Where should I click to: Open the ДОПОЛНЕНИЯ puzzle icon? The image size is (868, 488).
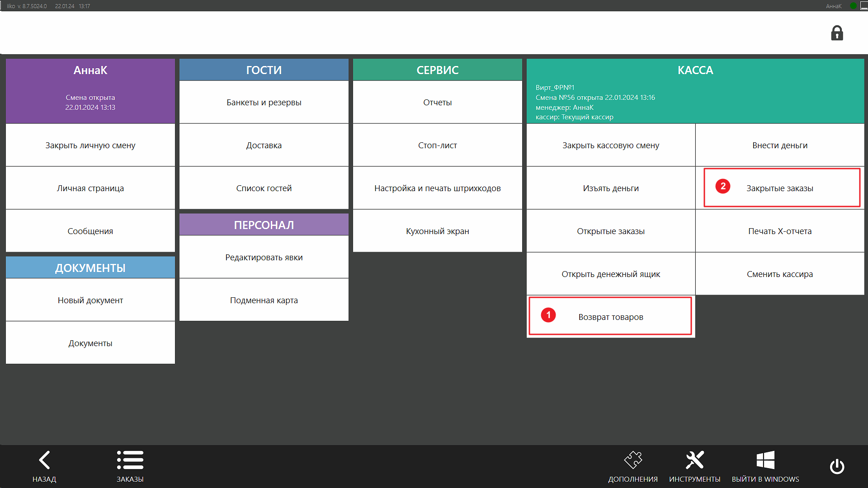tap(633, 460)
